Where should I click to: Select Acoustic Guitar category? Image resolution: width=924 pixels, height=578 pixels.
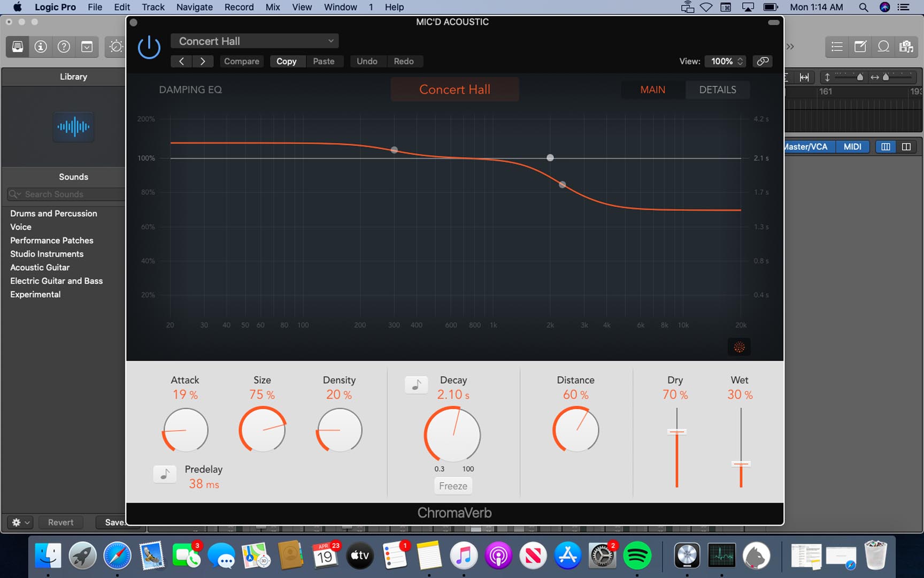coord(40,268)
